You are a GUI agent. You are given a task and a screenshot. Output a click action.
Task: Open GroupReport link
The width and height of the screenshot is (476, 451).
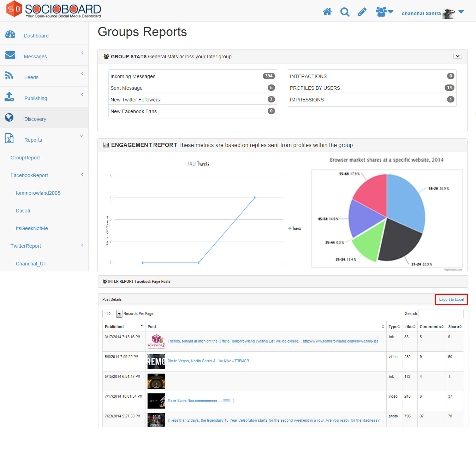(x=25, y=158)
